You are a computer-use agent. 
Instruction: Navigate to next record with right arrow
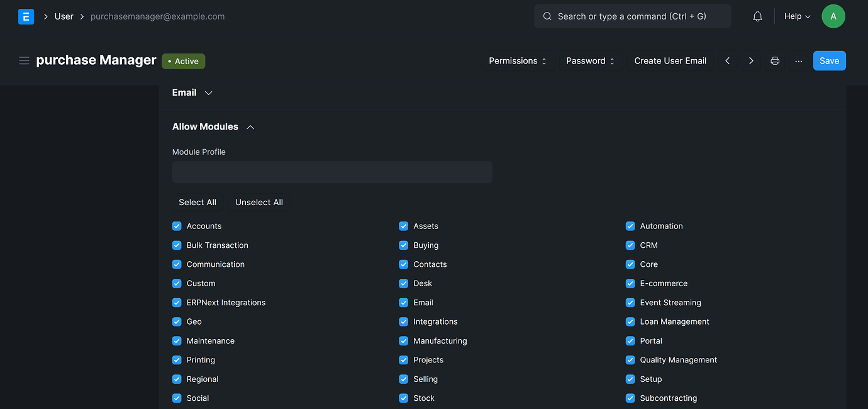click(x=751, y=60)
